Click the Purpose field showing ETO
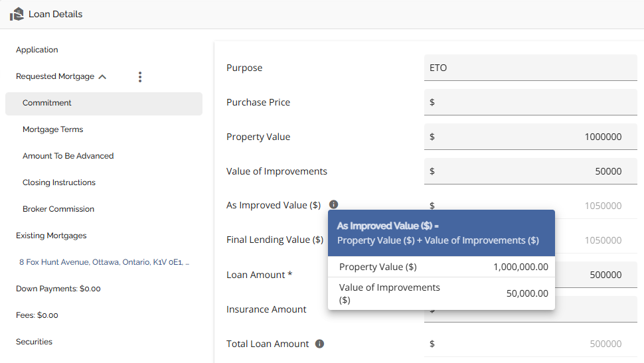Screen dimensions: 644x363 coord(530,68)
